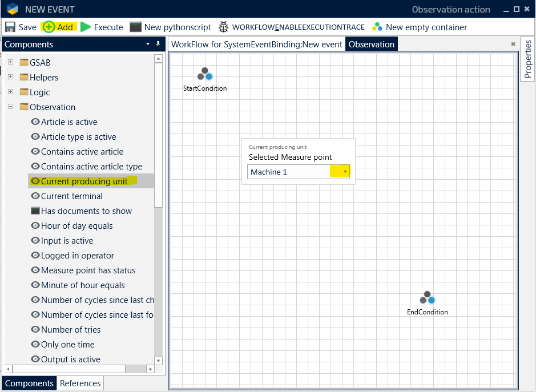Expand the Helpers folder in tree
The height and width of the screenshot is (392, 536).
click(10, 77)
